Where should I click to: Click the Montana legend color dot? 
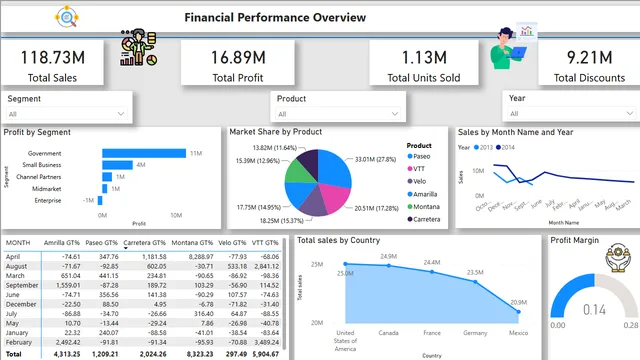pyautogui.click(x=410, y=207)
